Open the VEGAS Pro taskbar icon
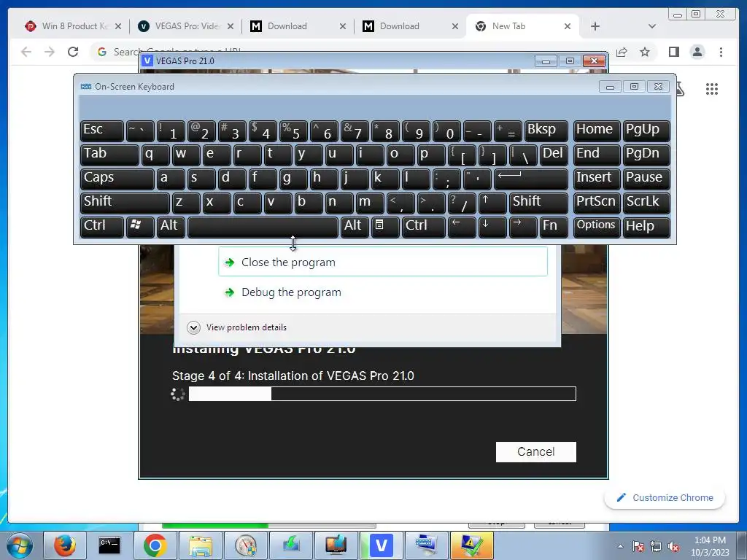Viewport: 747px width, 560px height. pyautogui.click(x=381, y=545)
